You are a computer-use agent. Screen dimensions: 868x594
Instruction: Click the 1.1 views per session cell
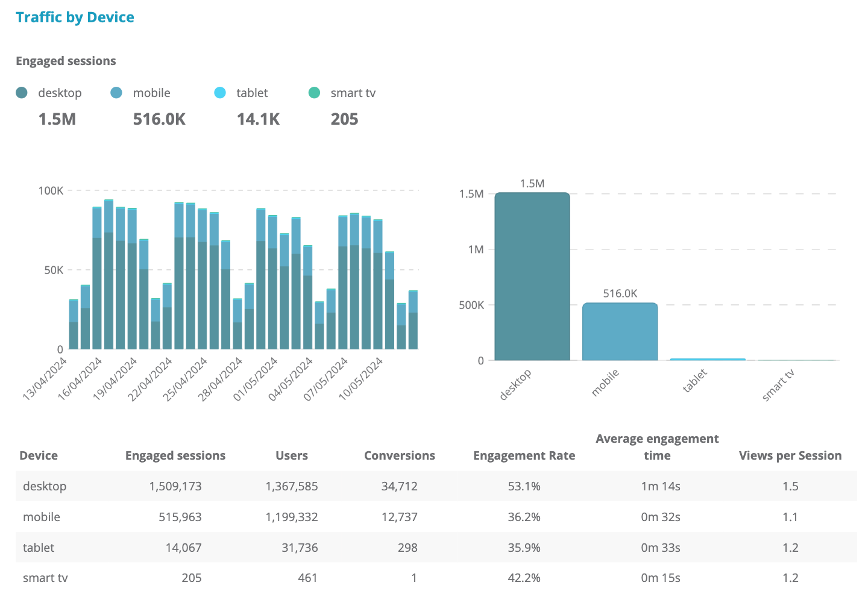(791, 517)
